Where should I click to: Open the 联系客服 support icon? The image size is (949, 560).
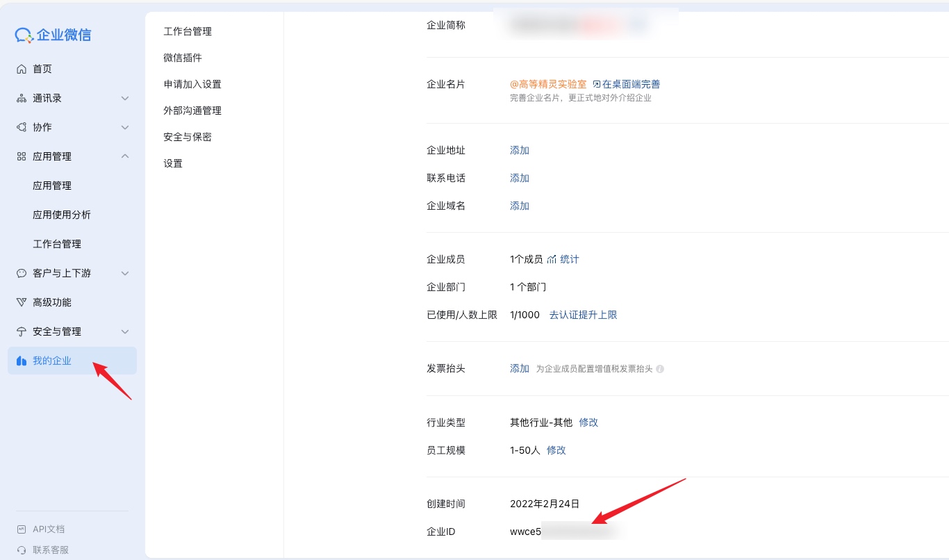coord(23,550)
